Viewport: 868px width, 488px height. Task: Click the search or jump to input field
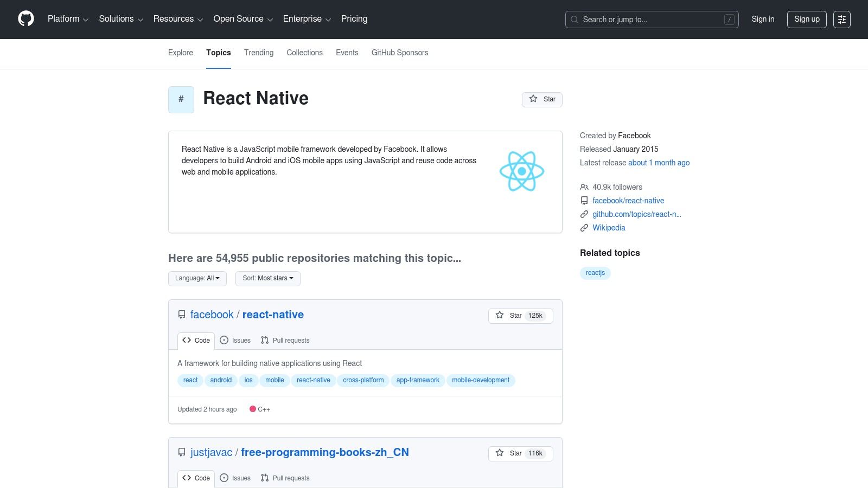(651, 19)
